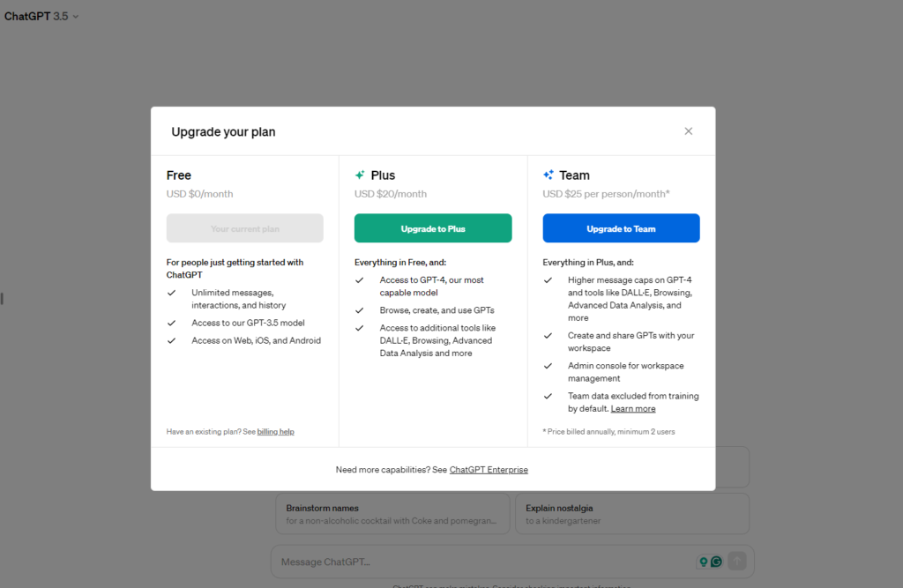Click checkmark beside Admin console for workspace
Screen dimensions: 903x588
(548, 366)
